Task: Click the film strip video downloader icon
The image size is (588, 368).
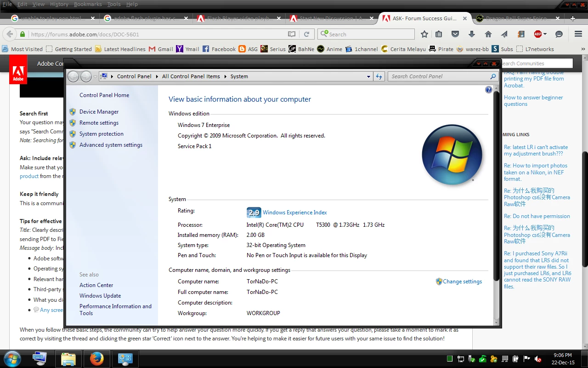Action: coord(521,34)
